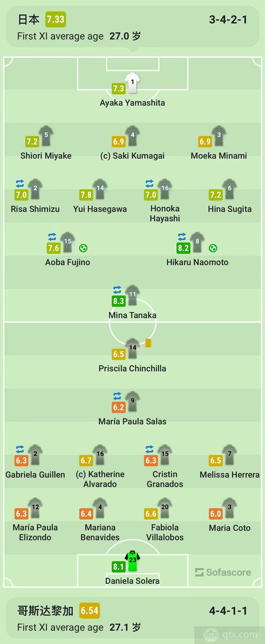Select player name Melissa Herrera
Viewport: 265px width, 644px height.
230,475
